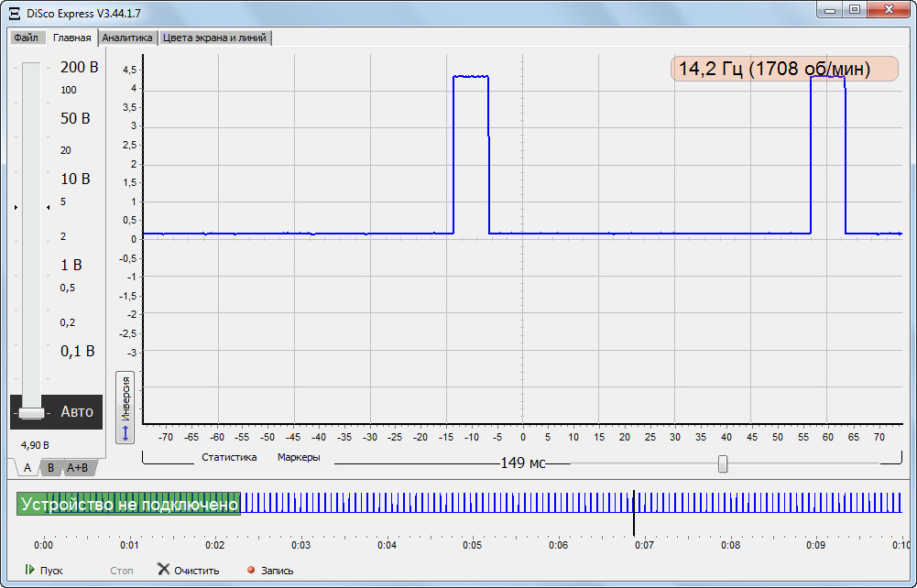Image resolution: width=917 pixels, height=588 pixels.
Task: Switch to the Главная tab
Action: [72, 38]
